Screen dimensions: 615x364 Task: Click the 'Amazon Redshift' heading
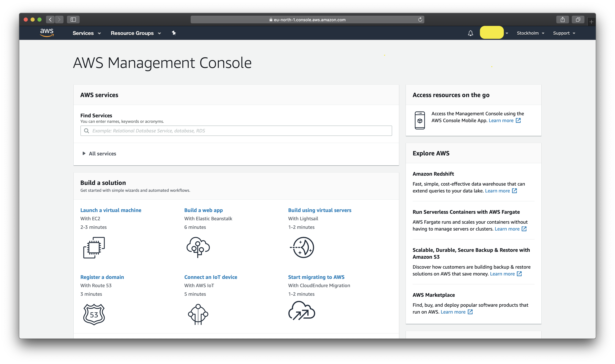tap(433, 174)
